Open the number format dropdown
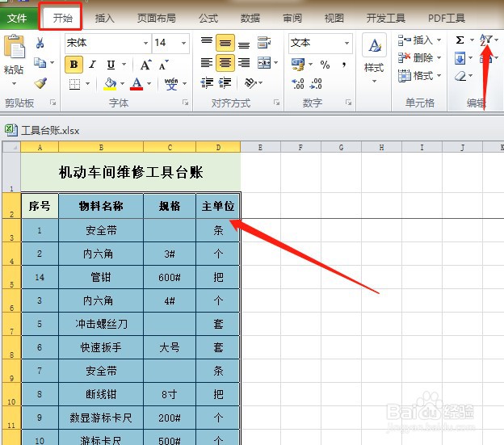This screenshot has width=504, height=445. (346, 43)
